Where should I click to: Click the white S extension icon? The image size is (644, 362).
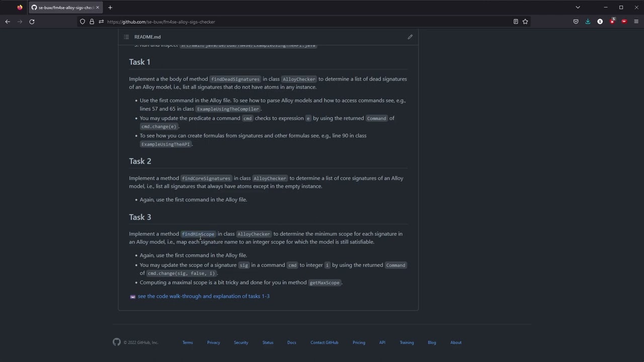pos(600,22)
